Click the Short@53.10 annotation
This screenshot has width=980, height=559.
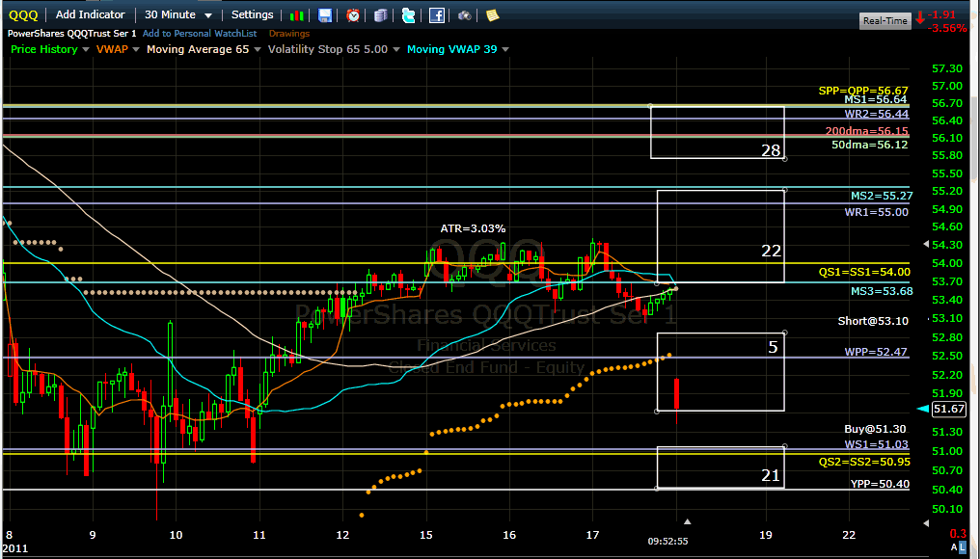click(873, 321)
